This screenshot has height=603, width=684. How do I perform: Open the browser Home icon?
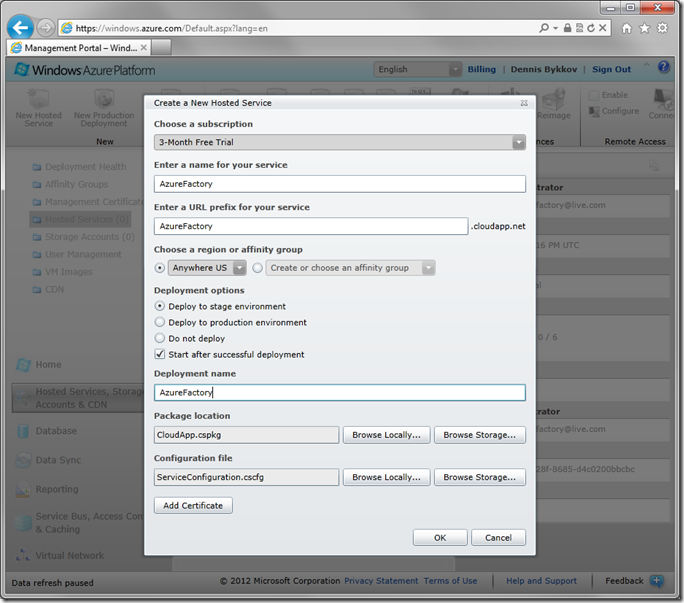(x=626, y=28)
